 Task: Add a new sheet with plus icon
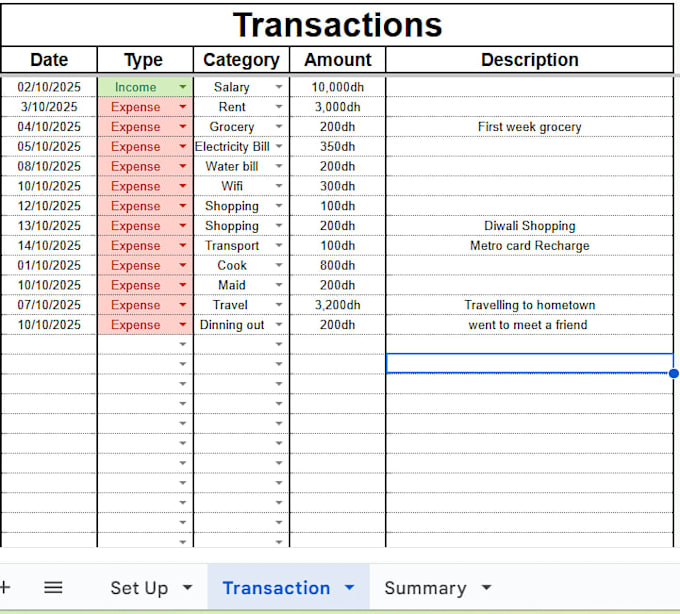pos(5,588)
